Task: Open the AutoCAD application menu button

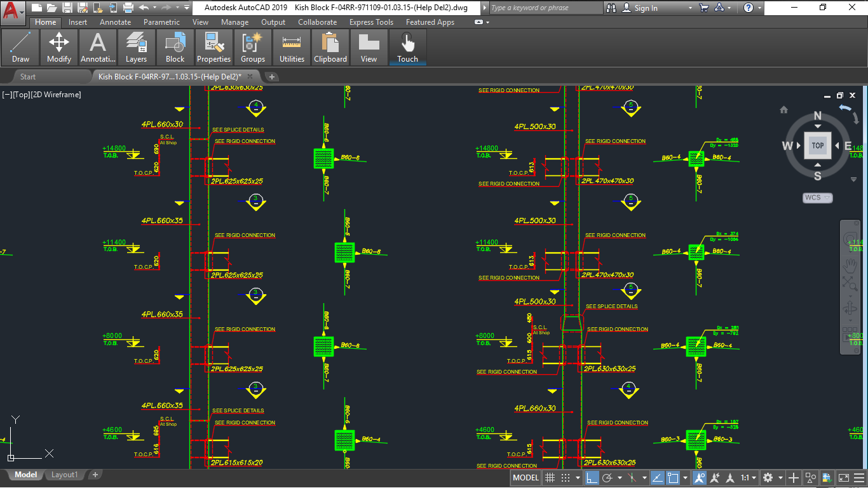Action: click(x=13, y=10)
